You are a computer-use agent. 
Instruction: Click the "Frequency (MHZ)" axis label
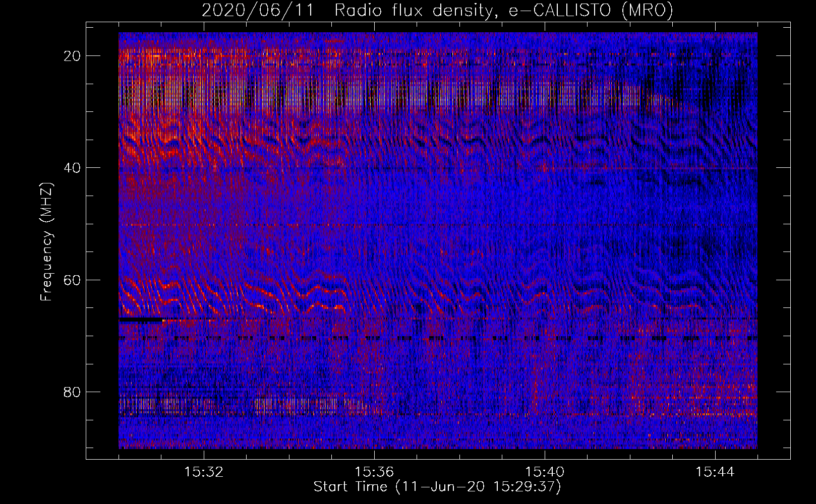tap(46, 242)
